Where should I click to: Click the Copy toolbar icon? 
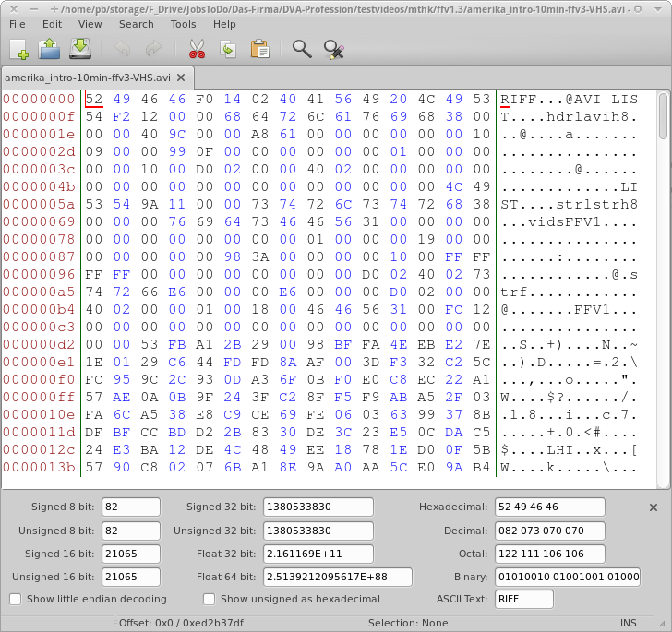click(228, 49)
